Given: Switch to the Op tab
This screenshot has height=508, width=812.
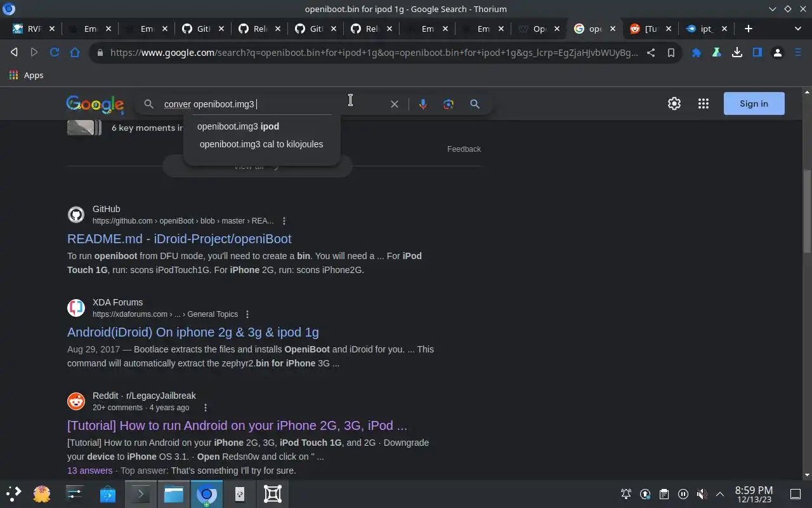Looking at the screenshot, I should 539,29.
